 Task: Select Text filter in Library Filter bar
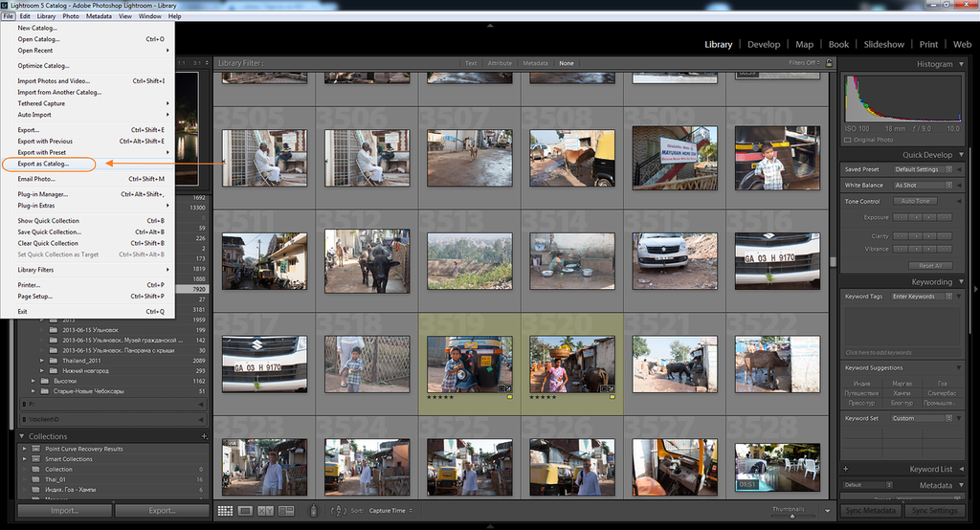coord(471,63)
